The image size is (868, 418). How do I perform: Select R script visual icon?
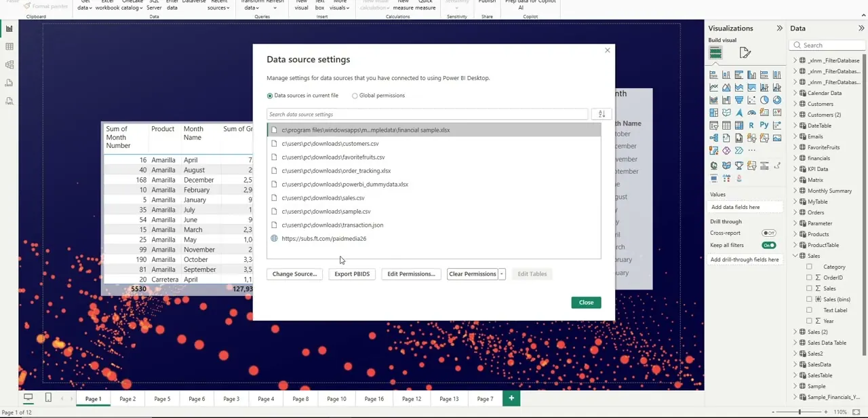coord(751,125)
